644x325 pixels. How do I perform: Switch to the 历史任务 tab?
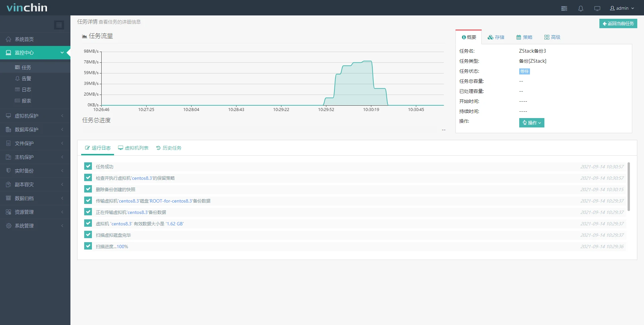[x=169, y=148]
